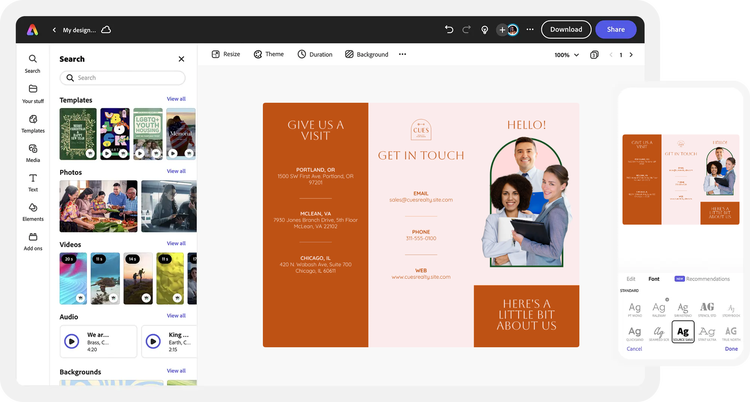Open the Theme options
750x402 pixels.
[268, 54]
